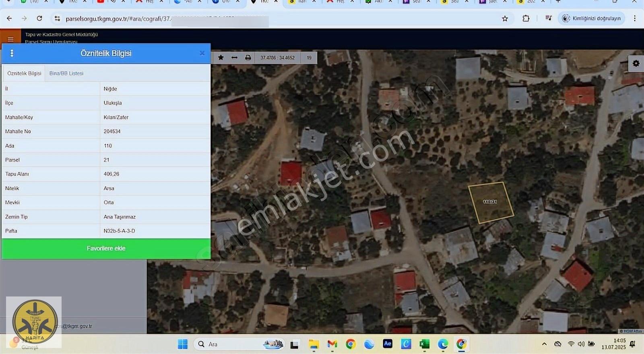
Task: Click the Nitelik value Arsa
Action: click(x=109, y=188)
